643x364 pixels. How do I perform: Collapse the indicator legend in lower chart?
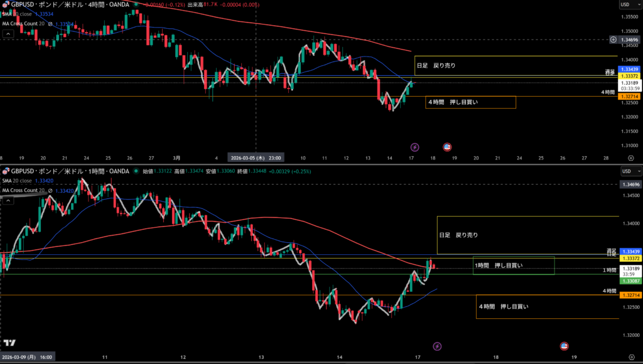pyautogui.click(x=7, y=200)
